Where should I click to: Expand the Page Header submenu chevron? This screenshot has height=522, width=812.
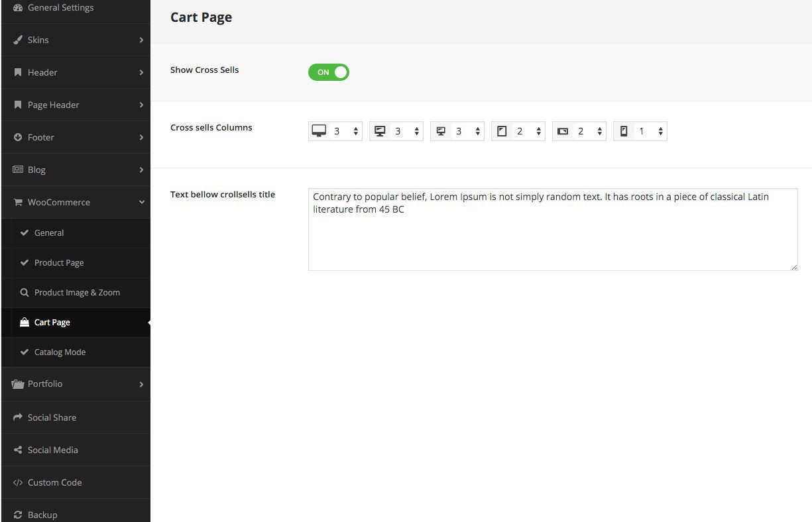pyautogui.click(x=141, y=105)
